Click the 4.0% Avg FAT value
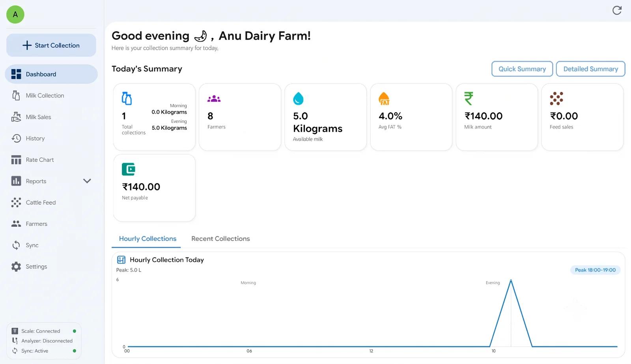Viewport: 631px width, 364px height. pyautogui.click(x=390, y=116)
